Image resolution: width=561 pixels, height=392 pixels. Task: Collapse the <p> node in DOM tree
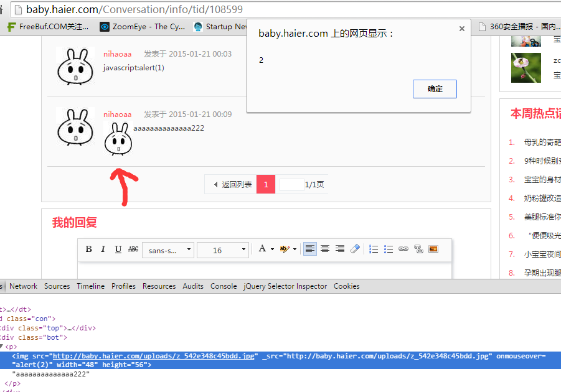pos(1,346)
